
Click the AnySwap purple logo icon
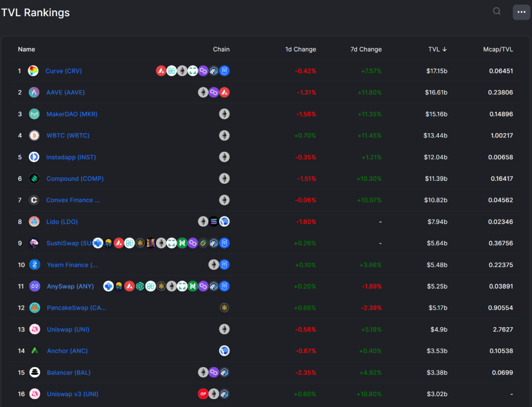pyautogui.click(x=34, y=286)
